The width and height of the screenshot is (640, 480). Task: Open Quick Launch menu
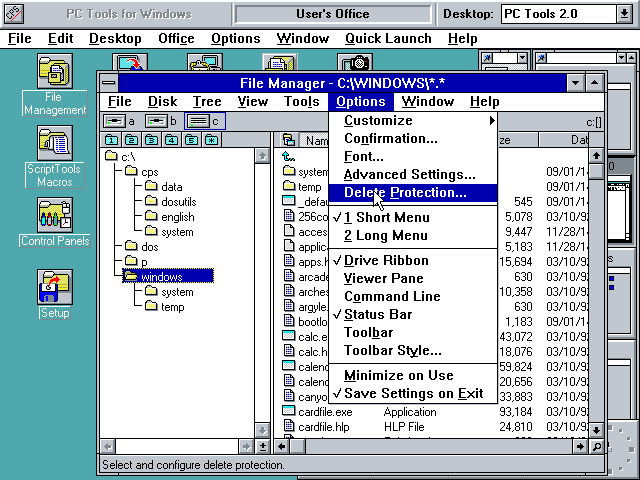pos(388,39)
